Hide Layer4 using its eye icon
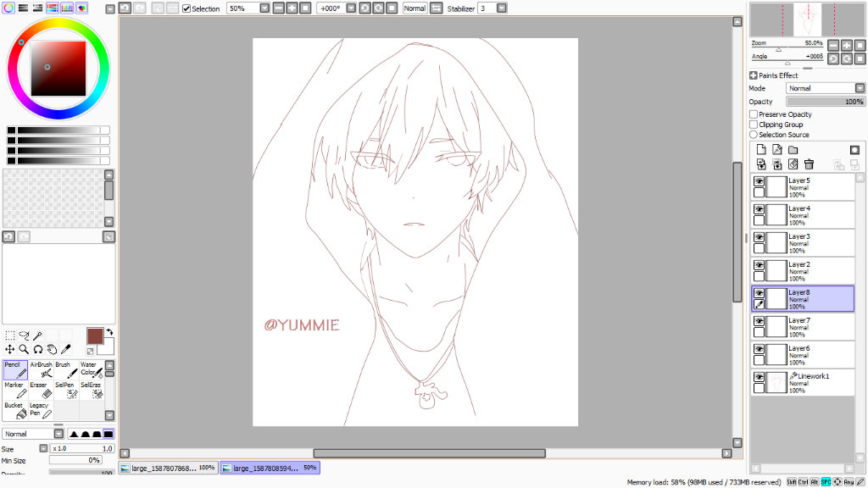 point(759,209)
